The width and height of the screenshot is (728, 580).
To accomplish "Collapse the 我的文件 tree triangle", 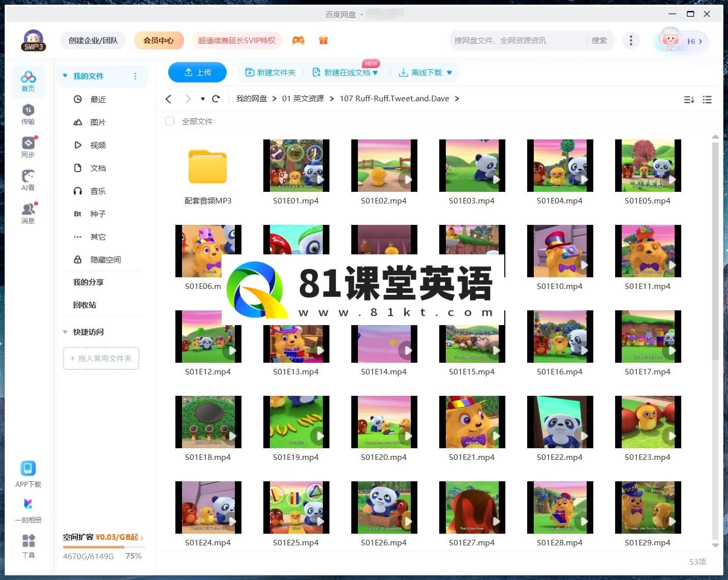I will click(x=65, y=76).
